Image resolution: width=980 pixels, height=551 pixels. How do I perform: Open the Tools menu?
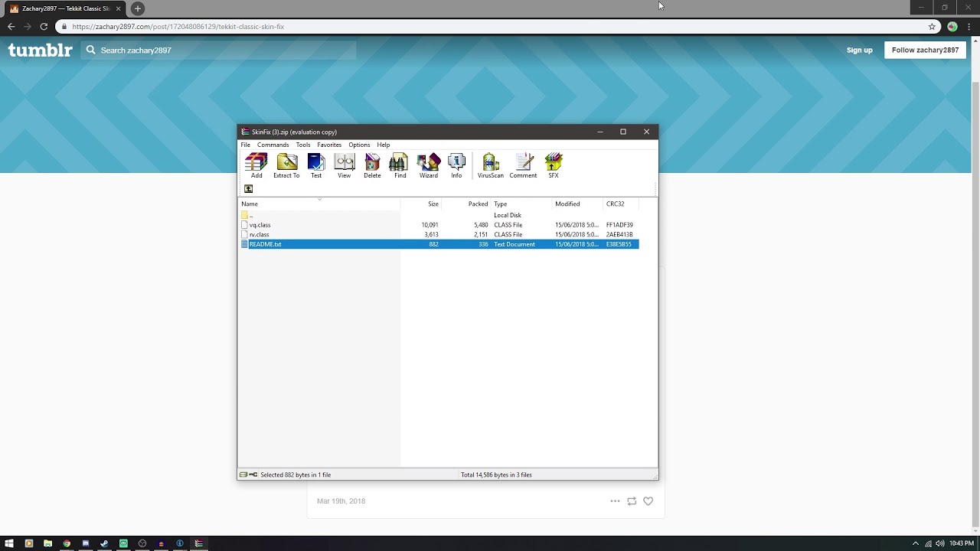tap(303, 145)
